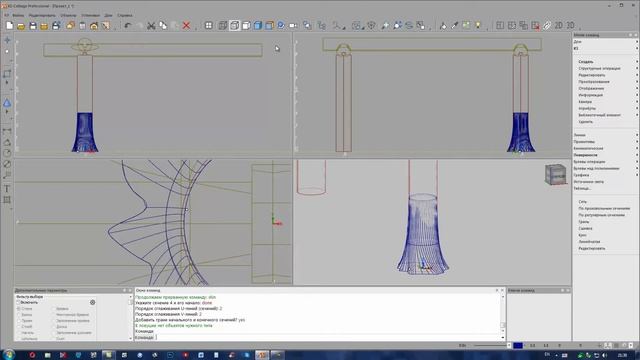This screenshot has width=640, height=360.
Task: Click the zoom-in magnifier with plus icon
Action: 385,26
